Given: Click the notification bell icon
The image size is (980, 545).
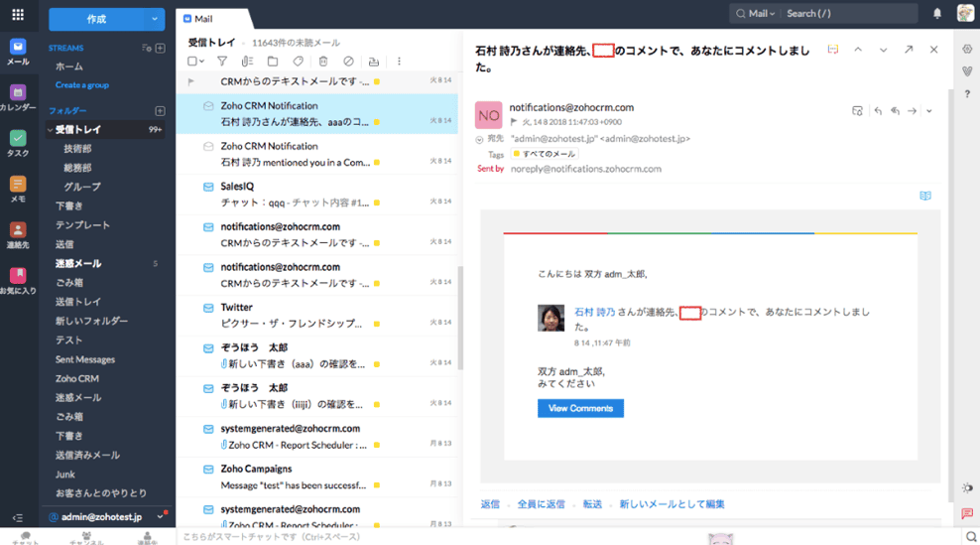Looking at the screenshot, I should pyautogui.click(x=937, y=13).
